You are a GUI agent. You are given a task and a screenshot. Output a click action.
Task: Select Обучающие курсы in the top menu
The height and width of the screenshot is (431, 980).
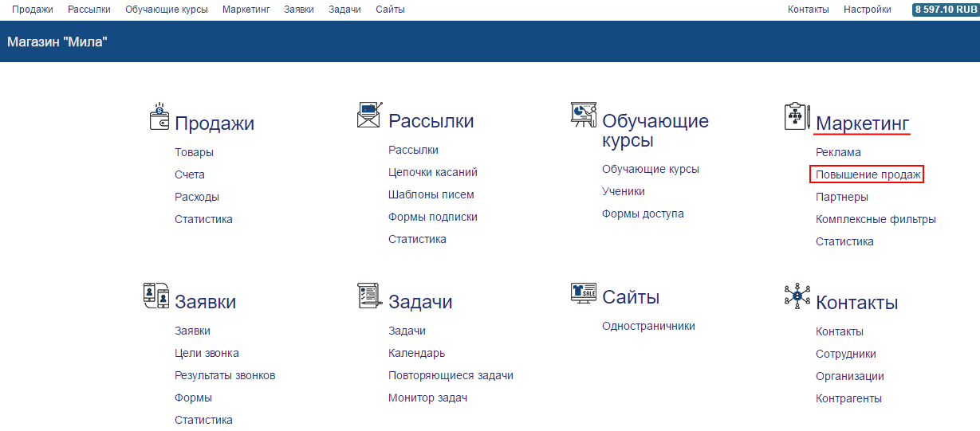[167, 10]
